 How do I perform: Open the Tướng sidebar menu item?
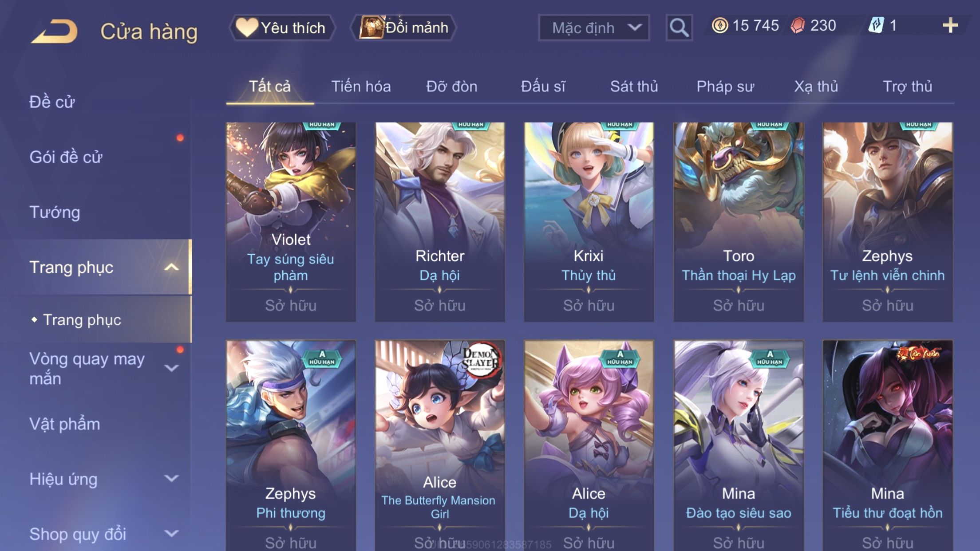pyautogui.click(x=55, y=212)
